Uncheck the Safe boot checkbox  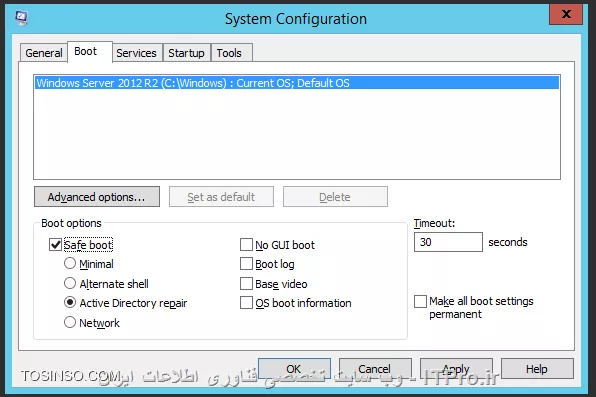tap(55, 245)
